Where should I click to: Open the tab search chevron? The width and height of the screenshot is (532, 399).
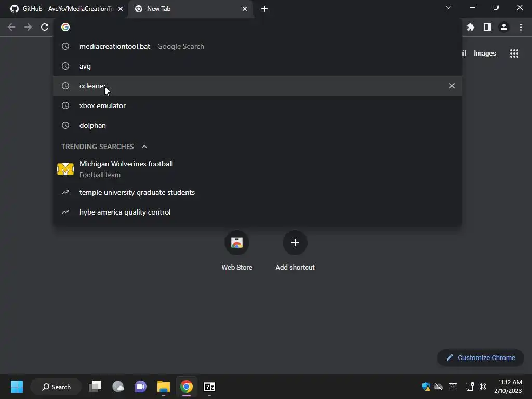pos(448,7)
